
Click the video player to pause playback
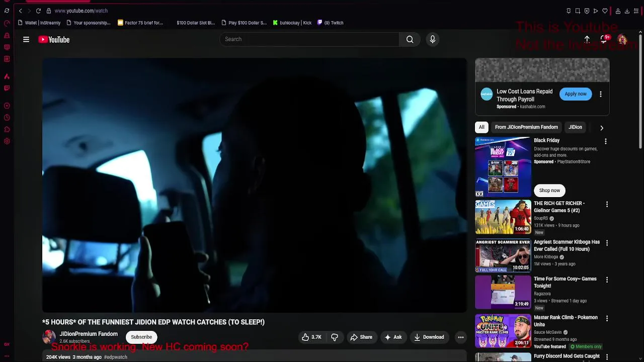pyautogui.click(x=255, y=185)
